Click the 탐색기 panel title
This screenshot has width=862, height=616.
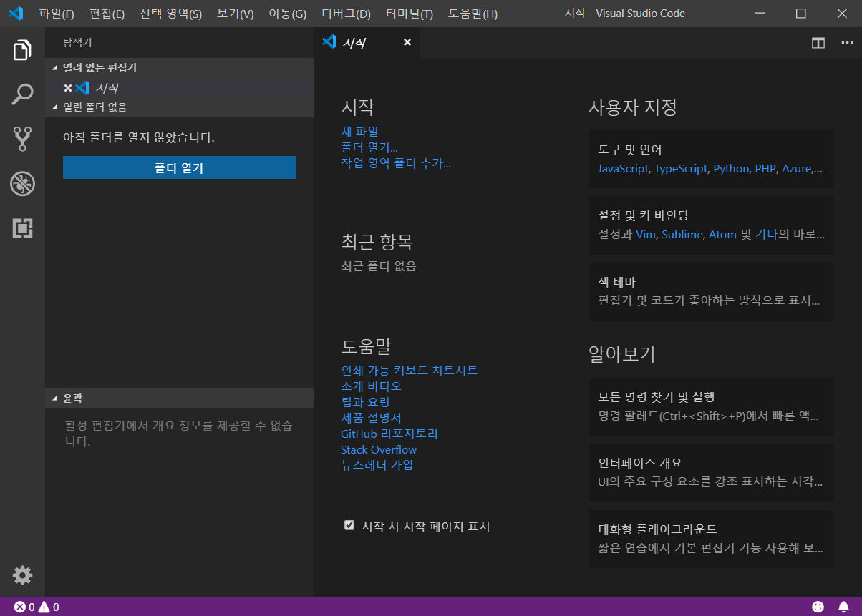click(77, 43)
